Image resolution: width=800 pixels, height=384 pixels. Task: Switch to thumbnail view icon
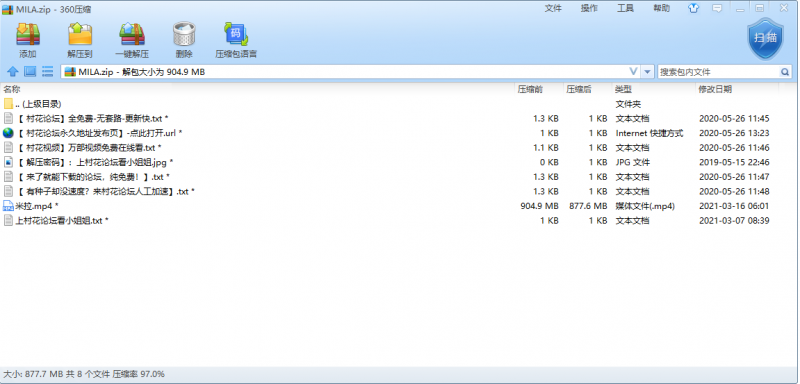coord(30,72)
